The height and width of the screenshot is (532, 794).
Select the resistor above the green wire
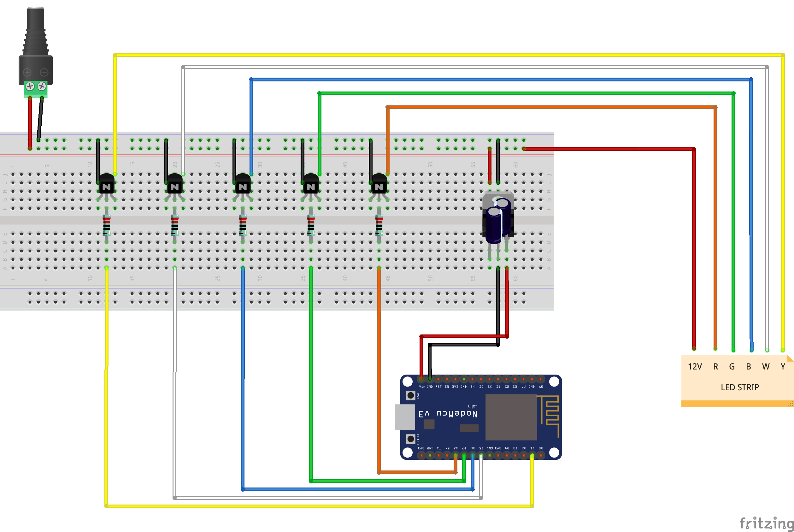click(x=311, y=225)
